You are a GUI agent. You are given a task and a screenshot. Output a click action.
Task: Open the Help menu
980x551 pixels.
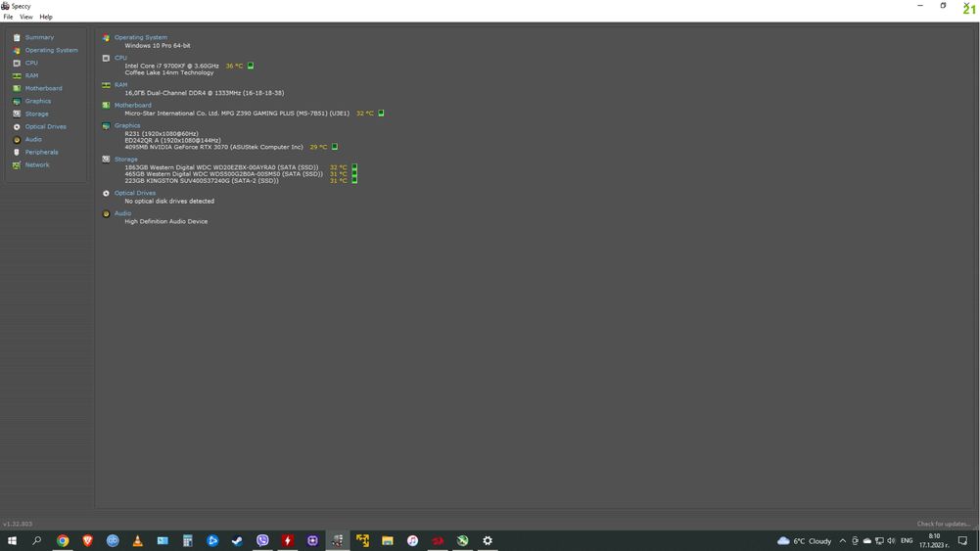coord(46,17)
